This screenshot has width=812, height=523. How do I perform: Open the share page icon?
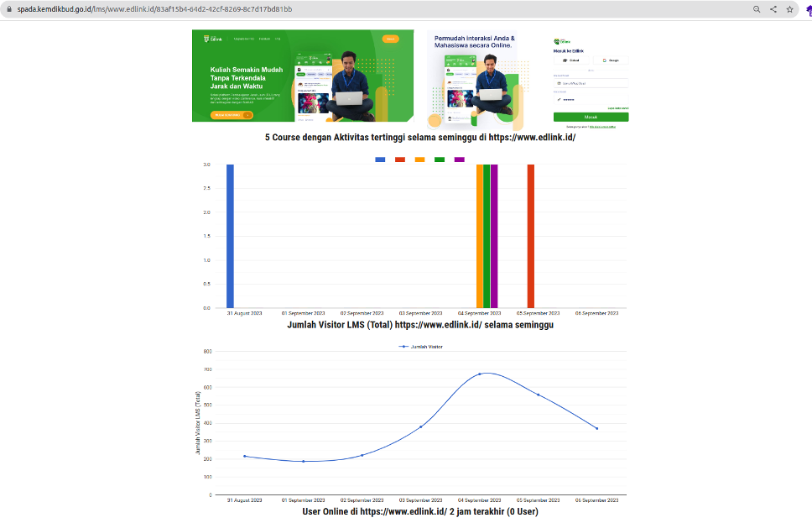(773, 9)
